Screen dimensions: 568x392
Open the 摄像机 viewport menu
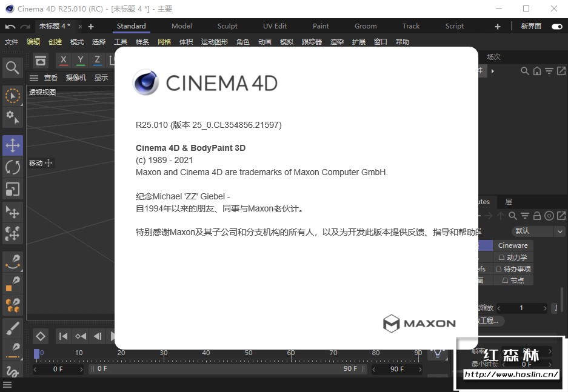pyautogui.click(x=76, y=78)
